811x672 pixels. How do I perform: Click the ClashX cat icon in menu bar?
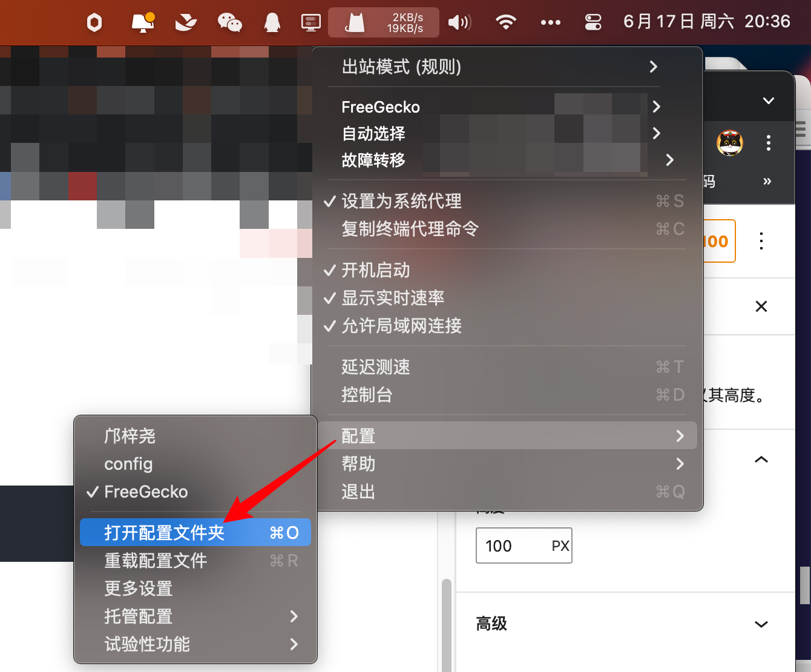coord(355,23)
